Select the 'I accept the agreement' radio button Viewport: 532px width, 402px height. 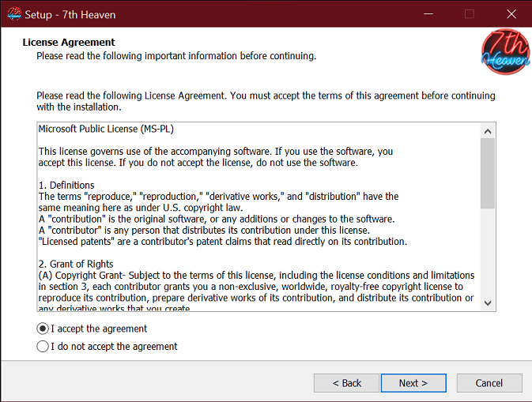click(x=43, y=329)
